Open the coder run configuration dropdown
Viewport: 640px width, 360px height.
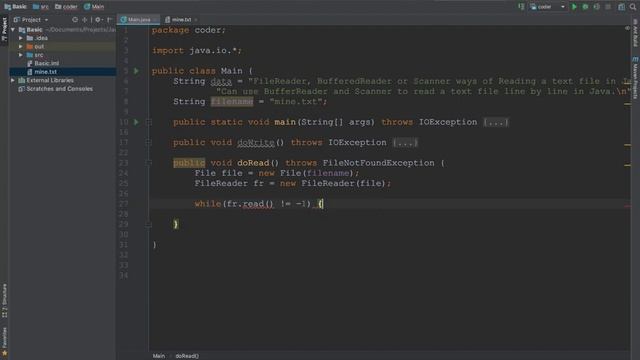coord(547,7)
